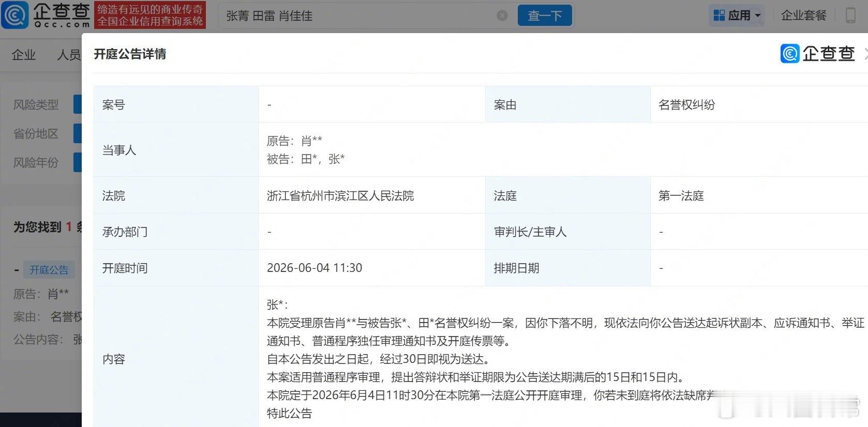868x427 pixels.
Task: Click the 查一下 search button
Action: (545, 16)
